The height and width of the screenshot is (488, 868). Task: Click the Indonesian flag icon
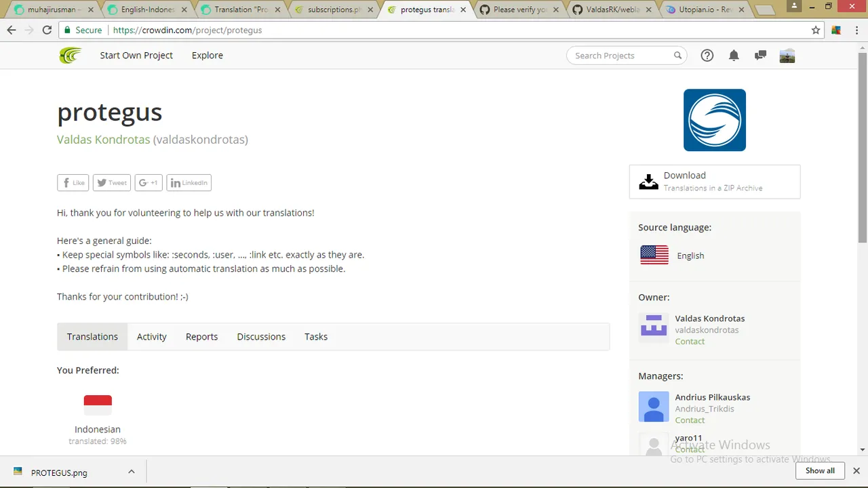coord(98,405)
